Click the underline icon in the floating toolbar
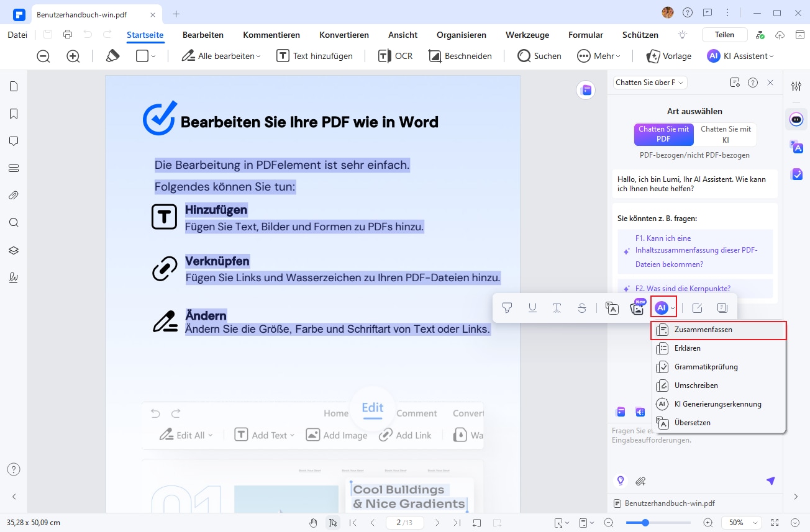 [532, 308]
